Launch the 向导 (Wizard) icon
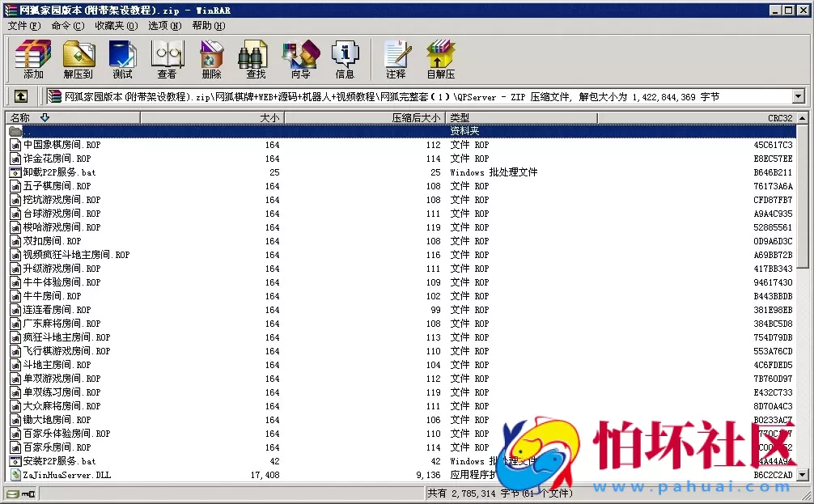This screenshot has width=814, height=504. (x=300, y=58)
